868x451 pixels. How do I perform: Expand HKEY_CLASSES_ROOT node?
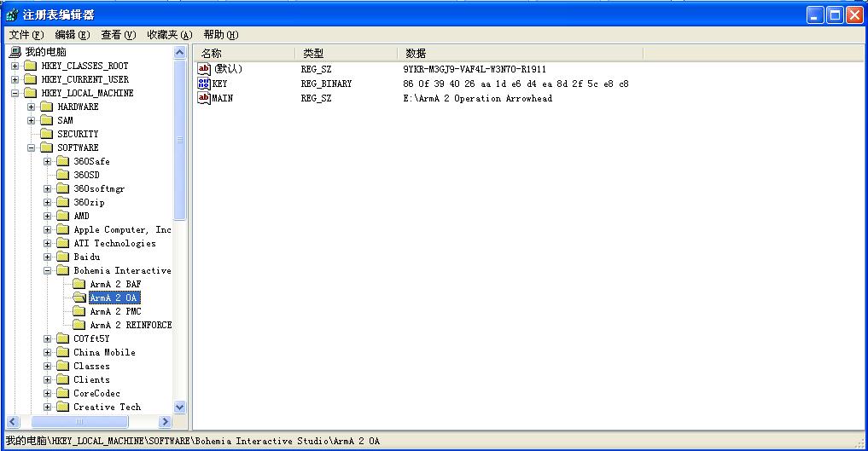15,66
